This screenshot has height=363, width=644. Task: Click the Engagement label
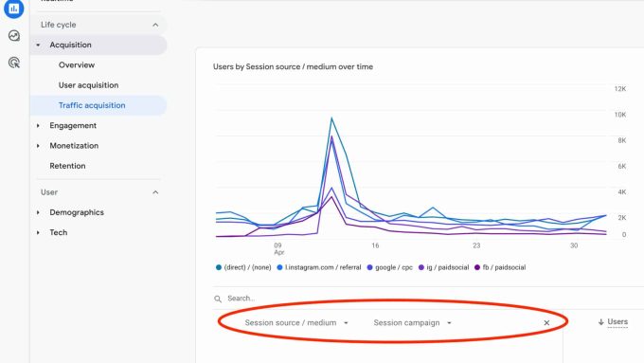pyautogui.click(x=73, y=125)
